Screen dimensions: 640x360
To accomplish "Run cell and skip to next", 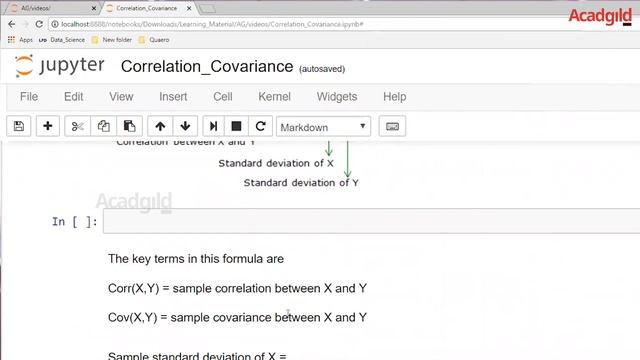I will (213, 126).
